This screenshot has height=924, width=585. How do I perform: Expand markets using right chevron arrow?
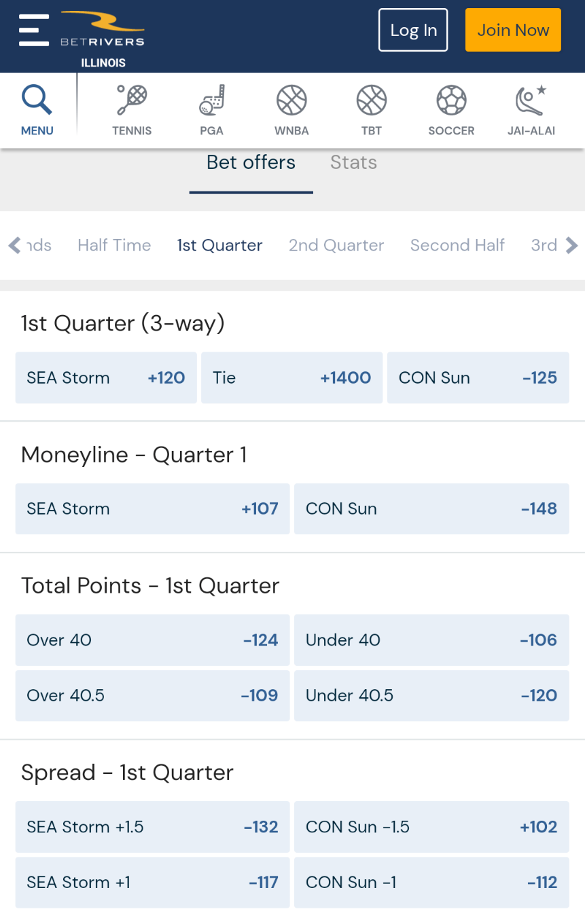[571, 245]
